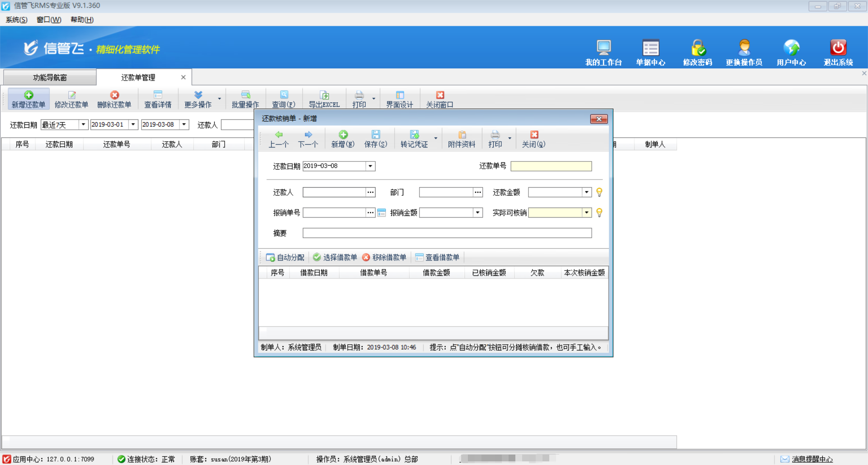Image resolution: width=868 pixels, height=465 pixels.
Task: Click the 保存(S) save icon in dialog
Action: (x=375, y=135)
